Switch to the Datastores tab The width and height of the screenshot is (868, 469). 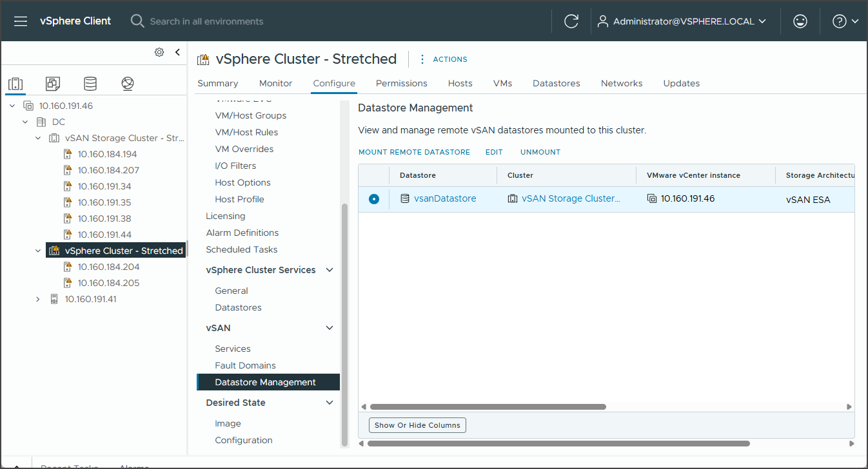pos(555,83)
